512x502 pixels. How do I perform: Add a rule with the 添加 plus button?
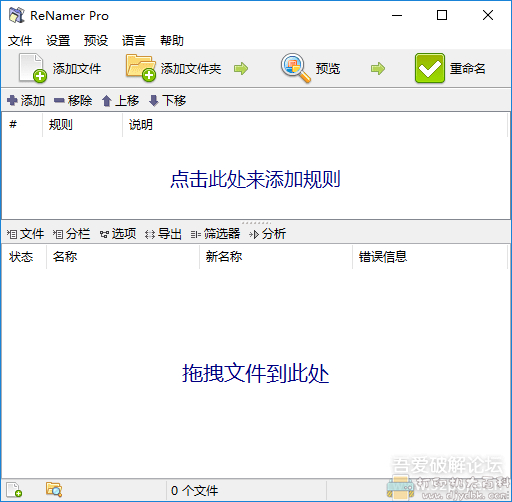[26, 100]
